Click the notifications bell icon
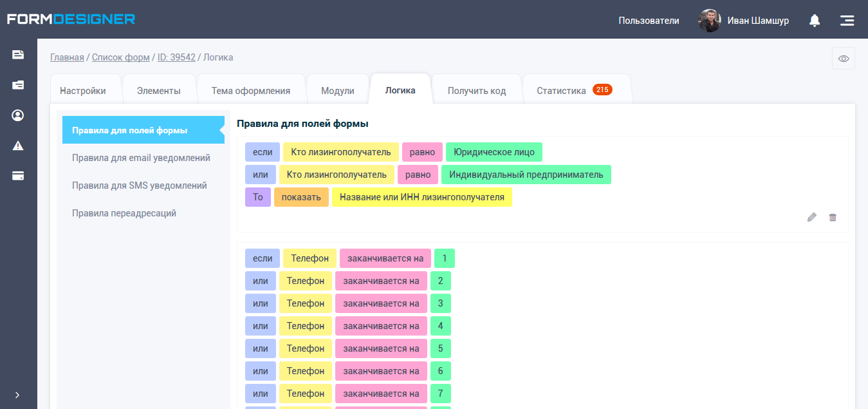 click(815, 21)
